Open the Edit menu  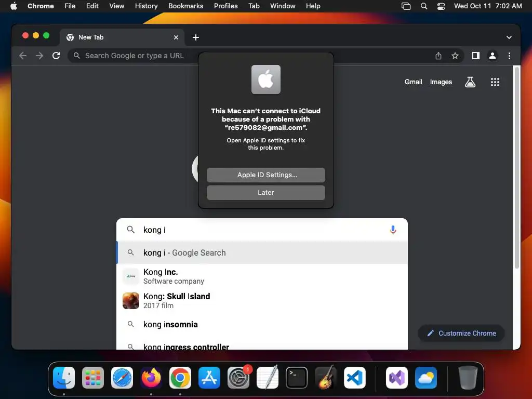92,6
